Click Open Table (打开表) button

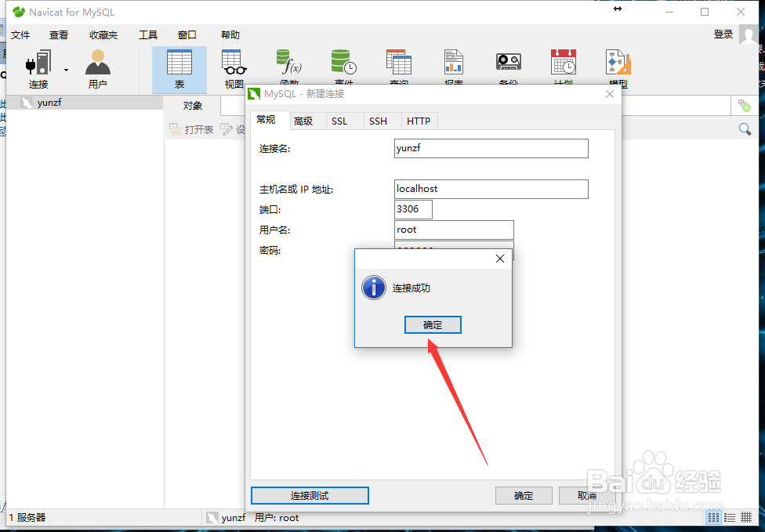tap(191, 129)
